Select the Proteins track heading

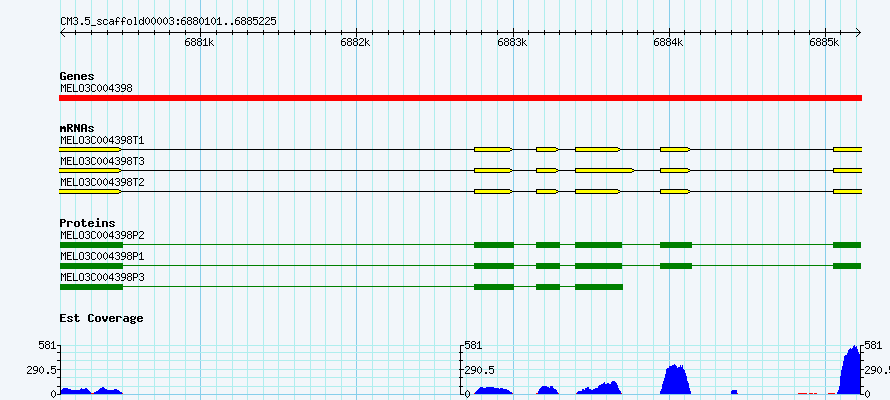coord(87,223)
